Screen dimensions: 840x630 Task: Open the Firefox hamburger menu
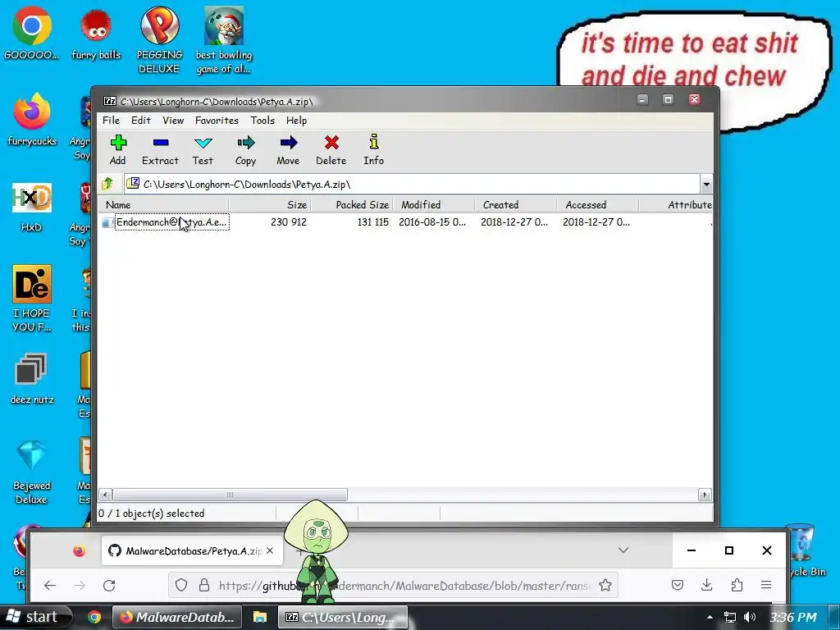tap(766, 585)
